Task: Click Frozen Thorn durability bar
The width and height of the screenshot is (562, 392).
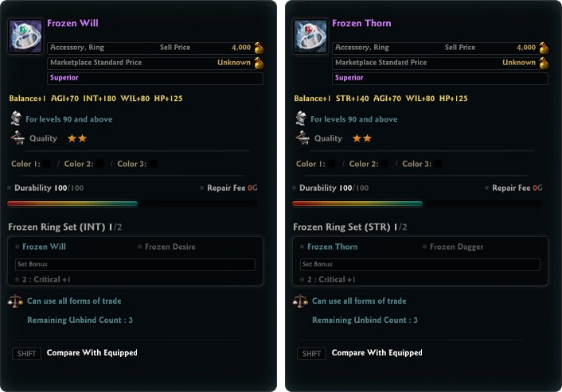Action: coord(417,204)
